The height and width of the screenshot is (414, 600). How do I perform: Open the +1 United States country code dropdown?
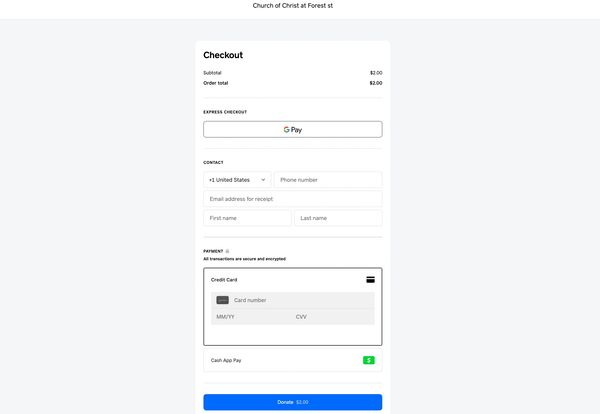(x=236, y=180)
